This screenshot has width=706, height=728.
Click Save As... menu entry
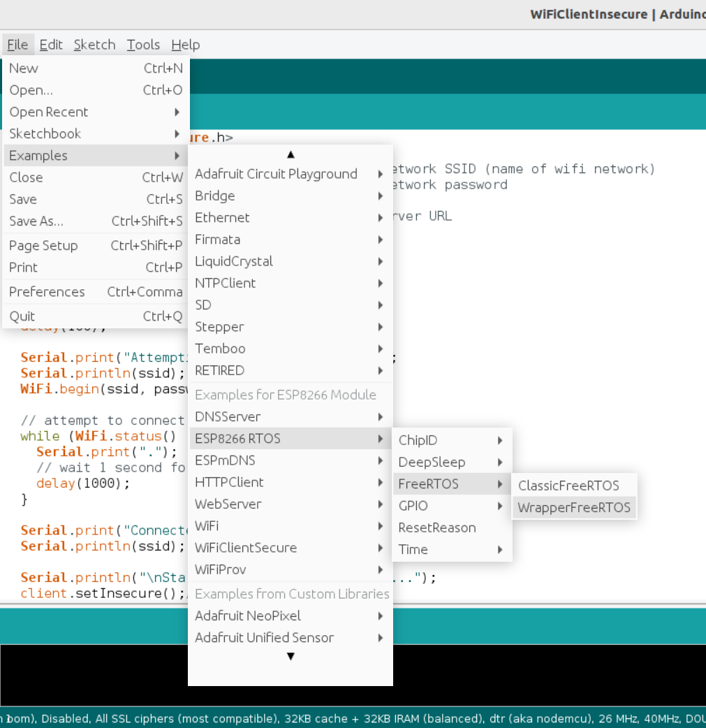96,221
